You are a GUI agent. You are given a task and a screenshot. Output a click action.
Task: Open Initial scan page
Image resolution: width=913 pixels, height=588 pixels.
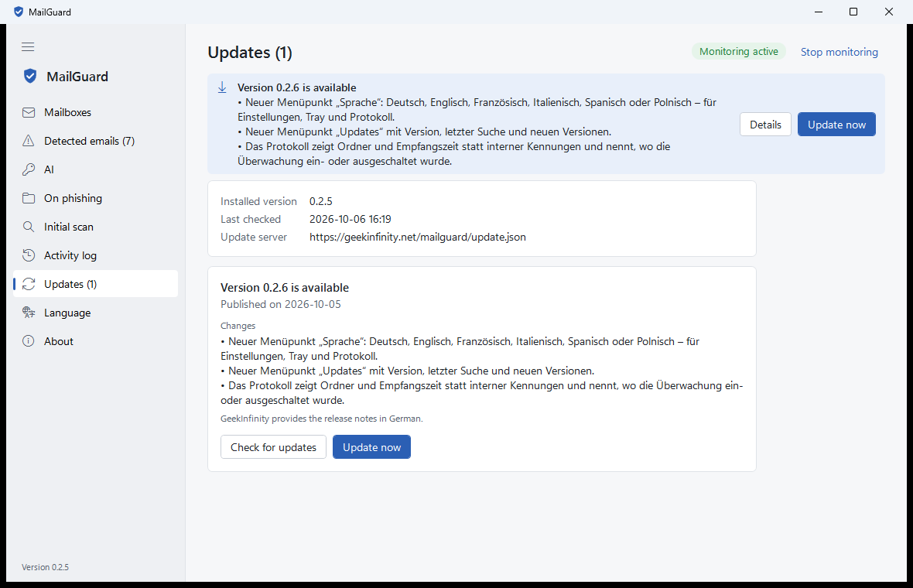(95, 227)
